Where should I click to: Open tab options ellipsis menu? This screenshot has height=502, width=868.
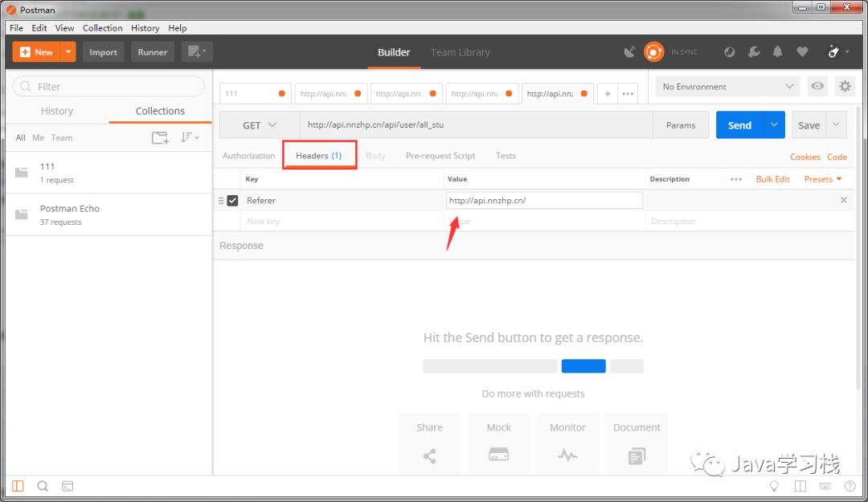point(627,93)
